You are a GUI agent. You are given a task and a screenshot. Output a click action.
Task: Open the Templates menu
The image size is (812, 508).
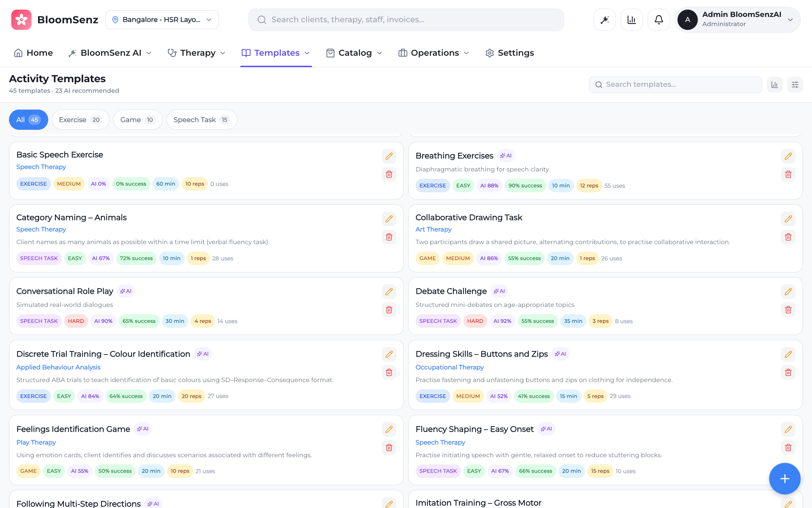click(x=276, y=53)
